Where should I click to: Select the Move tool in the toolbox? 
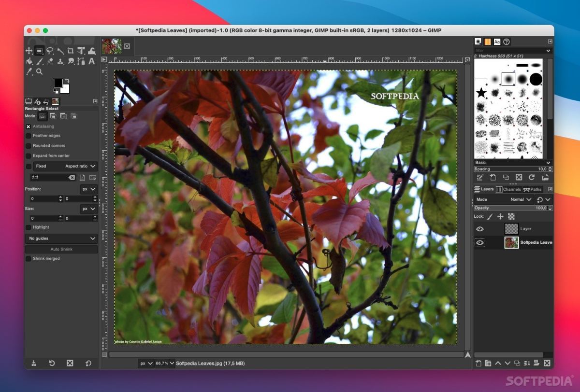[x=29, y=51]
